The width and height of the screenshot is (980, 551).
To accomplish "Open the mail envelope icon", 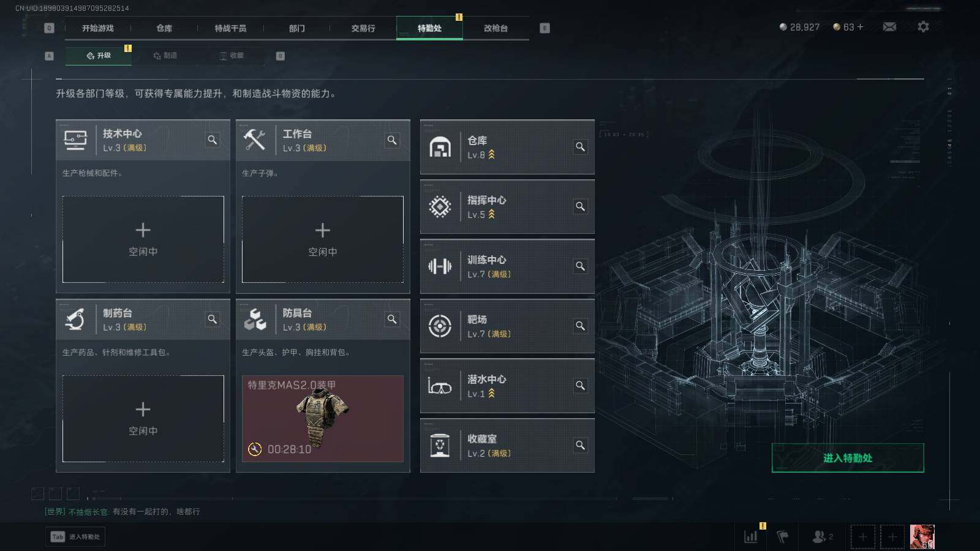I will pyautogui.click(x=889, y=27).
